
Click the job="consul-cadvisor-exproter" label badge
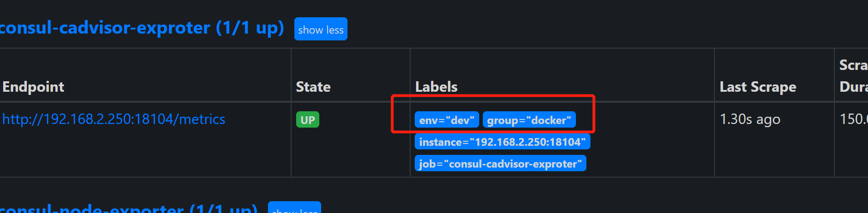pos(500,163)
